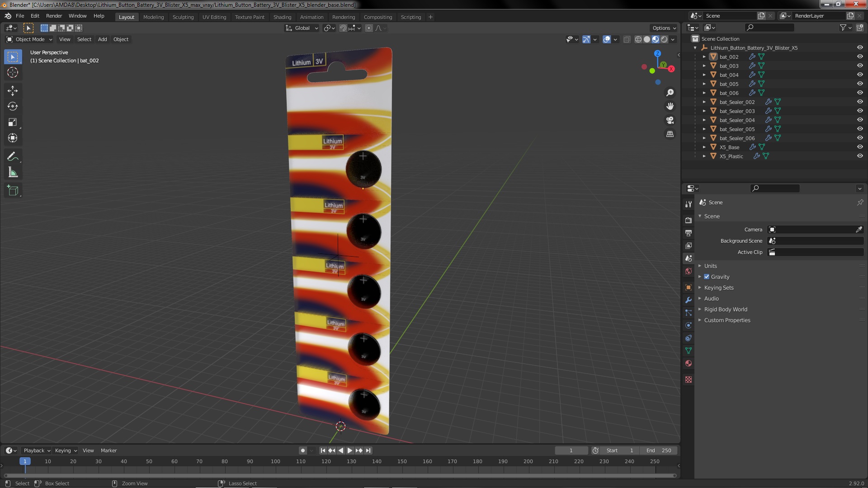The height and width of the screenshot is (488, 868).
Task: Toggle X-ray view in viewport header
Action: pyautogui.click(x=627, y=39)
